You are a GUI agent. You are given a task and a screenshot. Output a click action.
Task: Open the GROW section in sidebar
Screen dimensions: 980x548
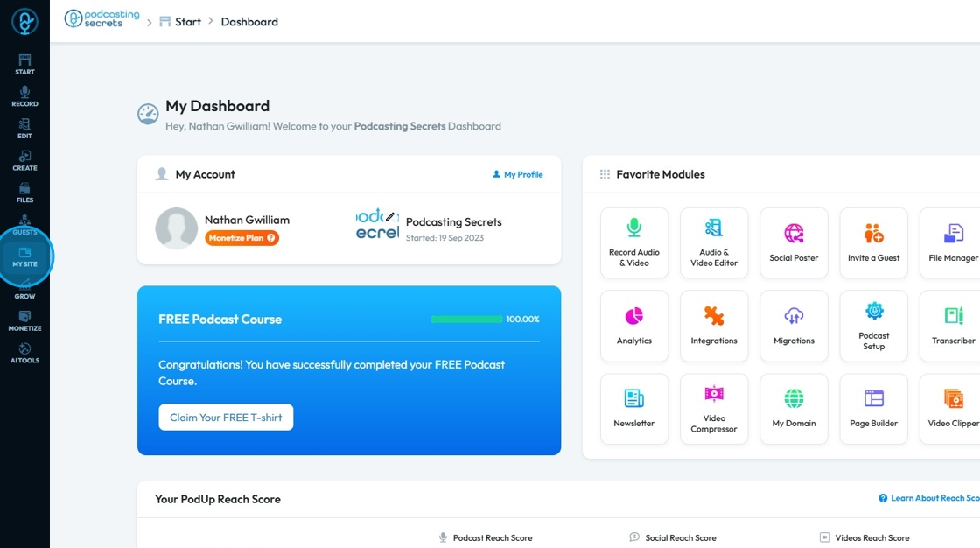(25, 290)
